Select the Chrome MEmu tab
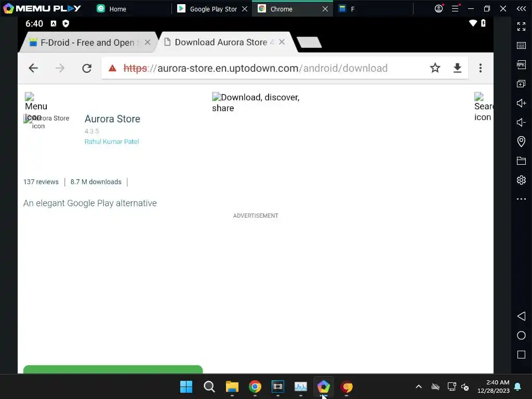Image resolution: width=532 pixels, height=399 pixels. click(x=281, y=9)
